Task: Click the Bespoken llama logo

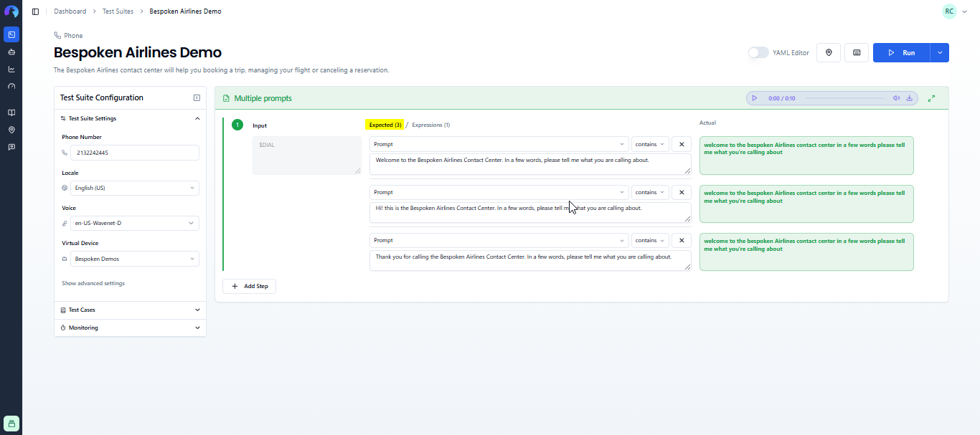Action: [11, 11]
